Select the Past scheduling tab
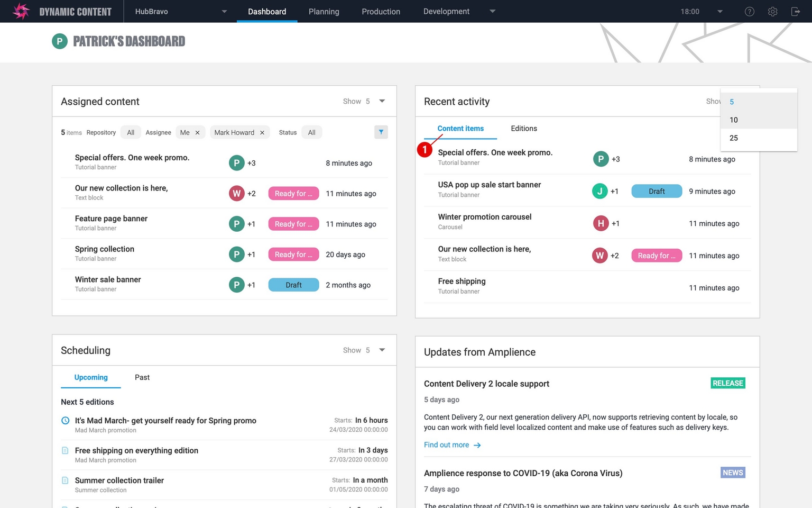The width and height of the screenshot is (812, 508). point(142,377)
